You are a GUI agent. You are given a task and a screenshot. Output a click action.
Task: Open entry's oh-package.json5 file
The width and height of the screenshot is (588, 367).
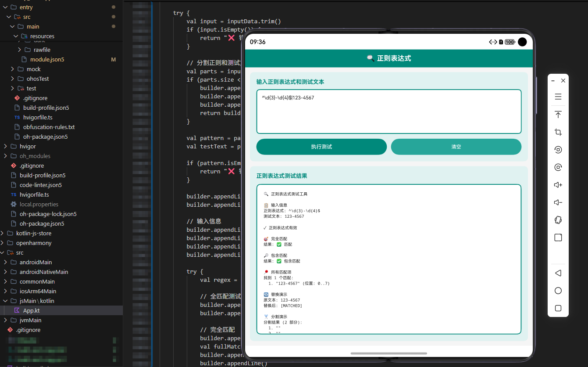tap(45, 137)
